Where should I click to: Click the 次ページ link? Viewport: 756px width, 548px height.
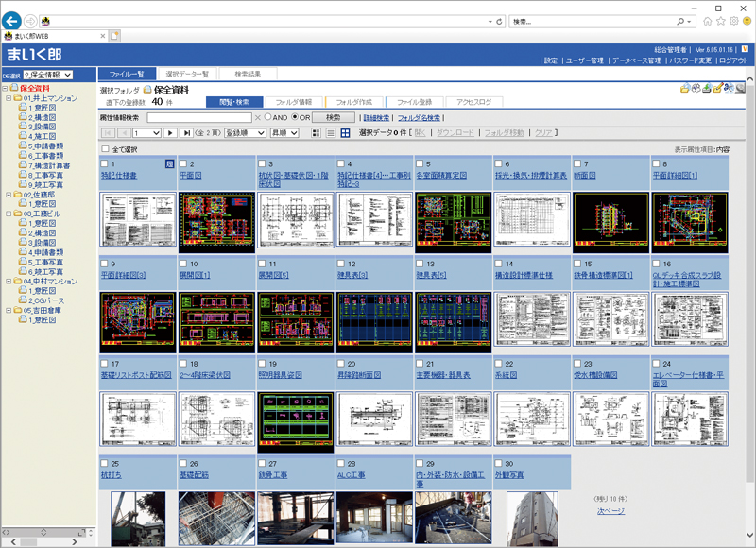tap(610, 510)
